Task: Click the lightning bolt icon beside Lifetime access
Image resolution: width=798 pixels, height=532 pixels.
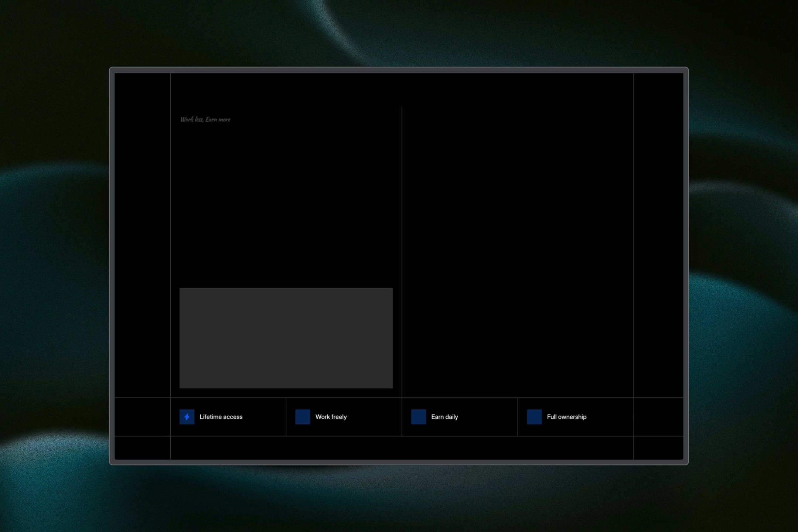Action: (x=187, y=417)
